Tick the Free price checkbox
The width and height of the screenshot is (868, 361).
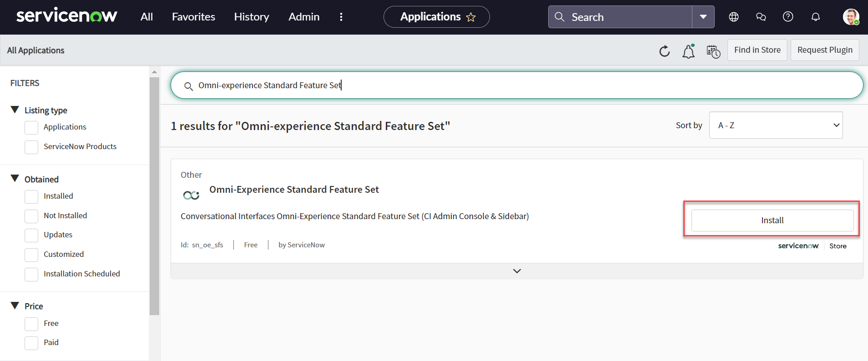coord(31,324)
